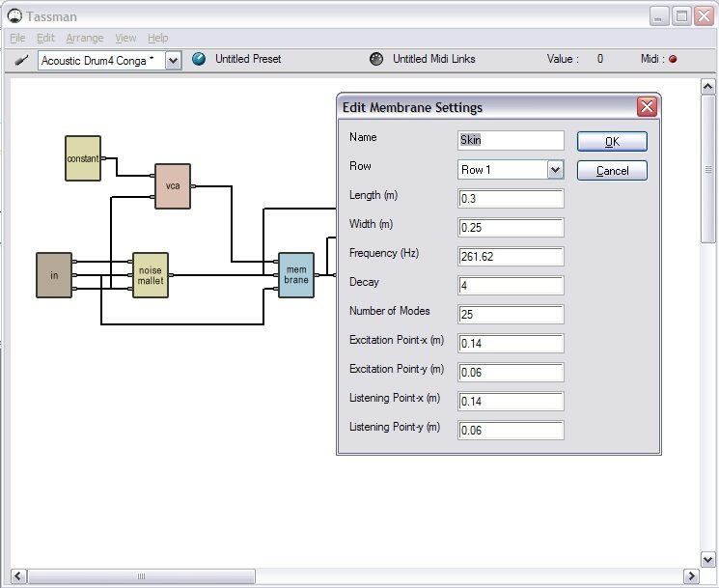Maximize the Tassman window

682,17
